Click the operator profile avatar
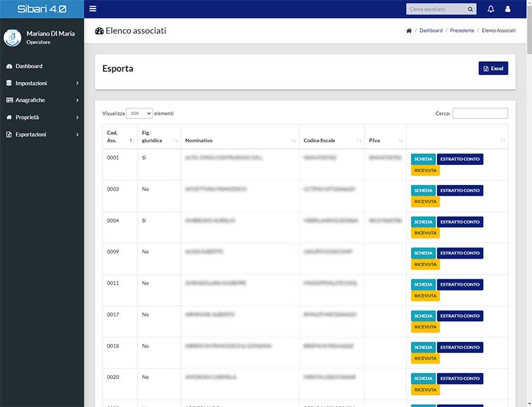Screen dimensions: 532x407 [13, 37]
